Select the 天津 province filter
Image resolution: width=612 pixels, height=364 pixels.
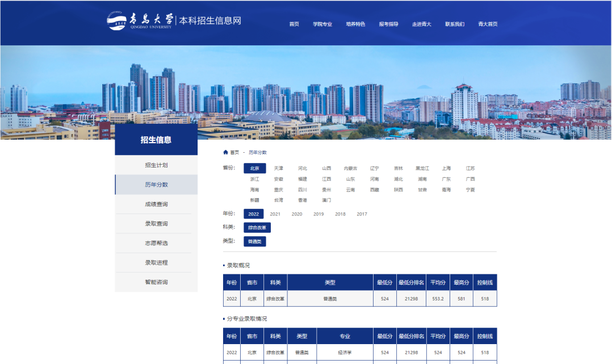(278, 168)
